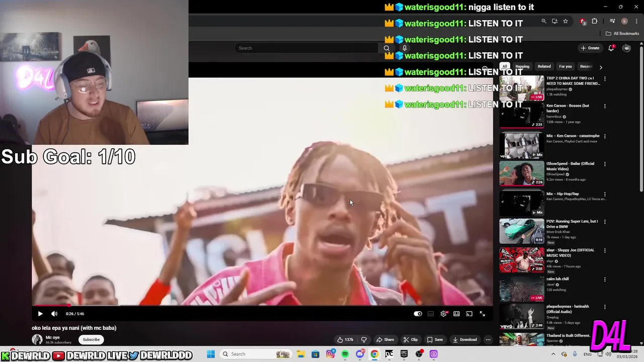Viewport: 644px width, 362px height.
Task: Share the video
Action: [x=385, y=339]
